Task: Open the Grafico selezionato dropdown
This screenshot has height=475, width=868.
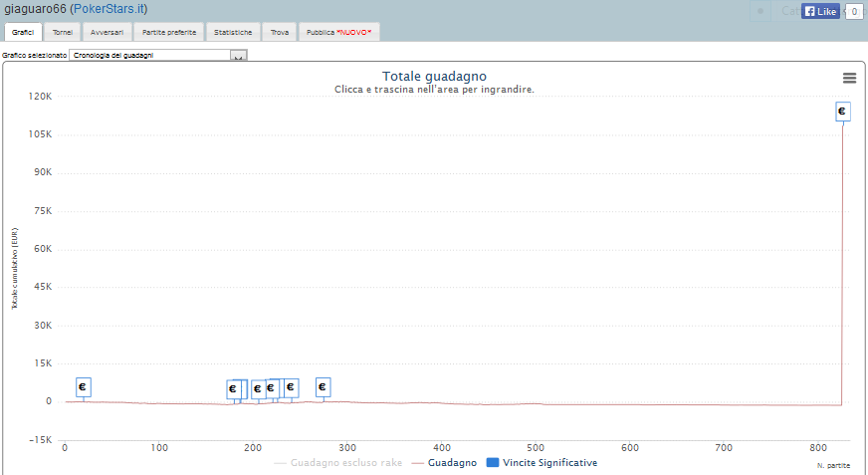Action: (x=157, y=56)
